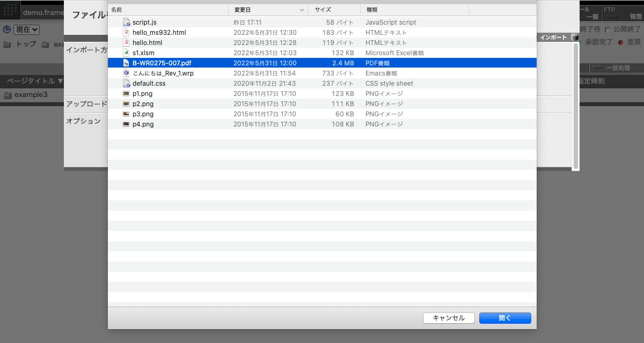Open the 現在 time dropdown
Screen dimensions: 644x343
pyautogui.click(x=27, y=30)
